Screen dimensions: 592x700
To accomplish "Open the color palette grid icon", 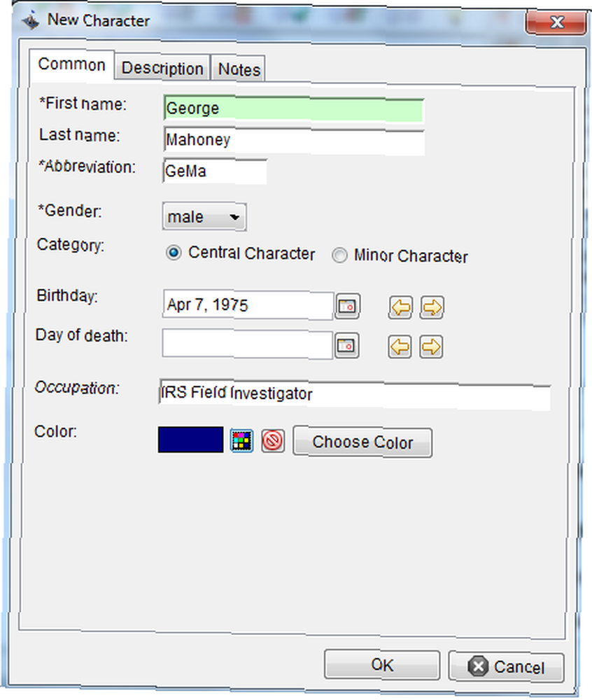I will click(x=242, y=440).
